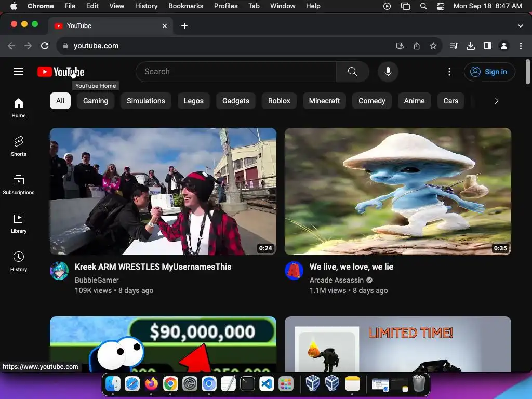
Task: Open Chrome downloads icon
Action: 471,46
